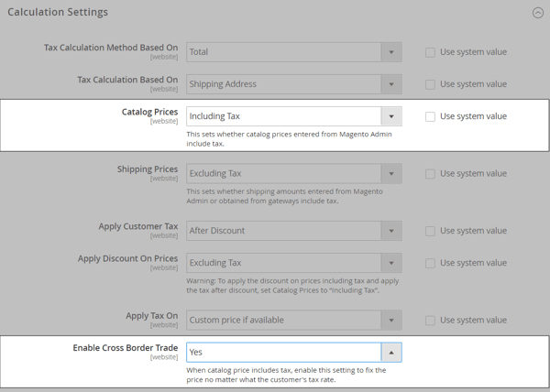Click arrow icon of Enable Cross Border Trade
The width and height of the screenshot is (550, 392).
[x=391, y=353]
